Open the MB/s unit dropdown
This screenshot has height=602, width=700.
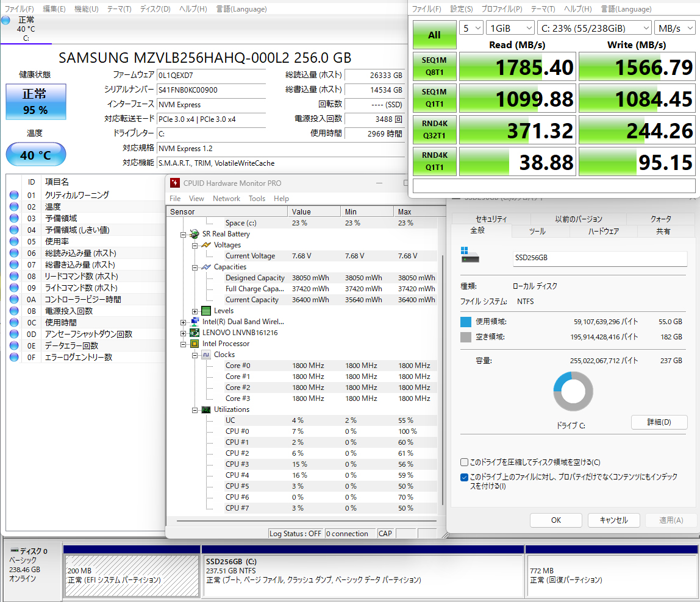(x=673, y=28)
